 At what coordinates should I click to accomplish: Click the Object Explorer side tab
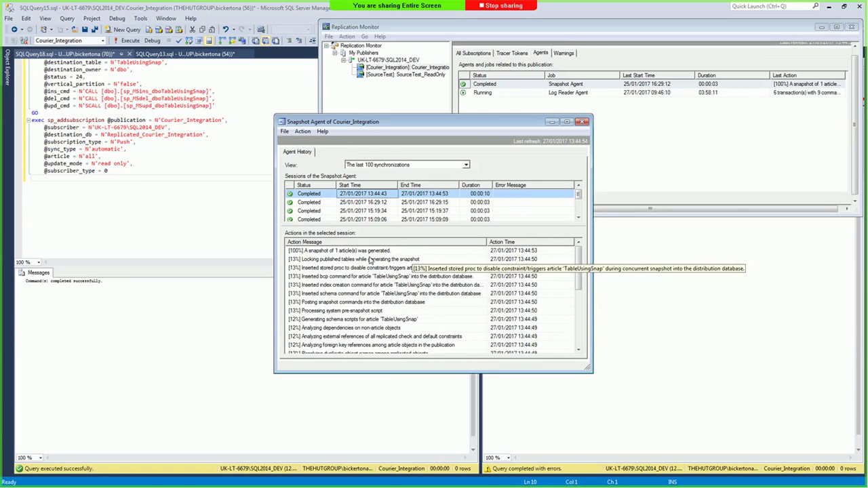click(x=7, y=66)
